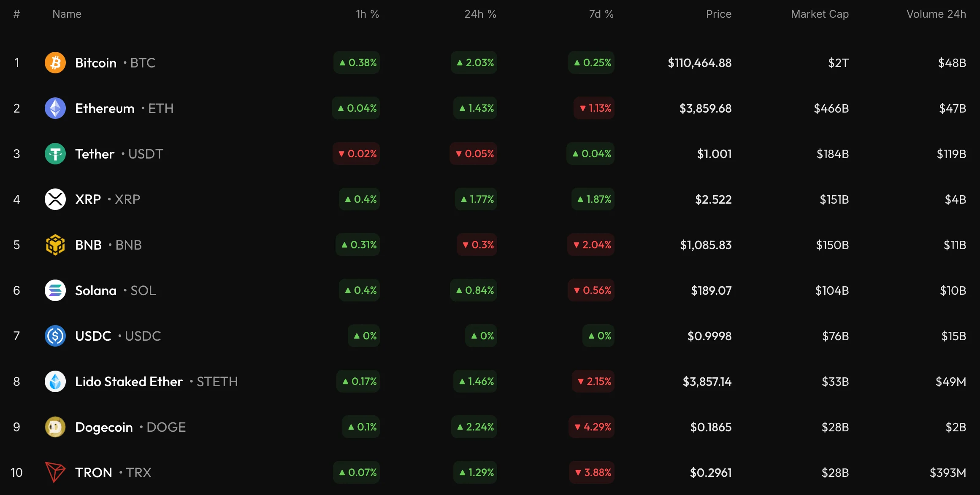Click the Lido Staked Ether droplet icon
Image resolution: width=980 pixels, height=495 pixels.
coord(55,382)
